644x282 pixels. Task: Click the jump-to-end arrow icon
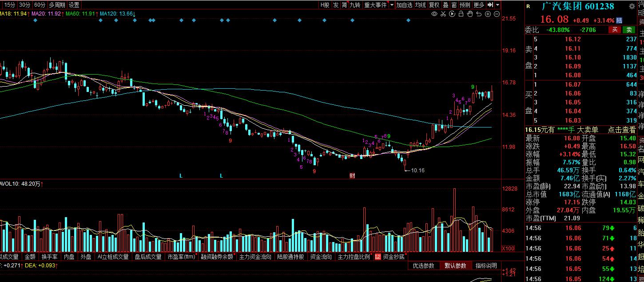click(490, 5)
